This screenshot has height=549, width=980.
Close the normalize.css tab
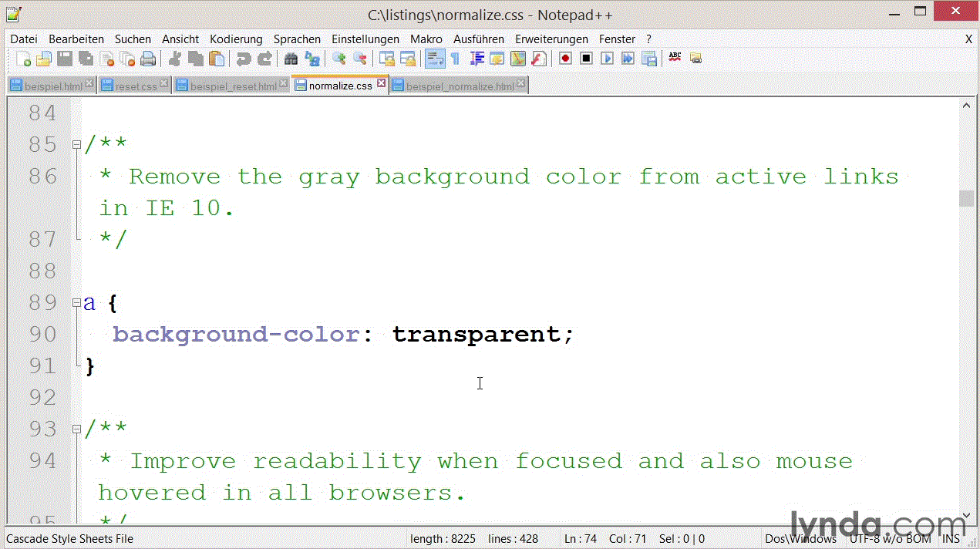click(x=381, y=83)
